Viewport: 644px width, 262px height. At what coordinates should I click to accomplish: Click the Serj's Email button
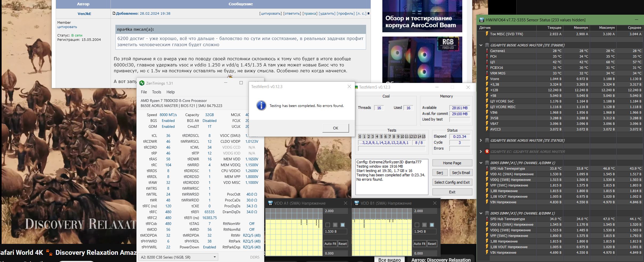pos(461,173)
